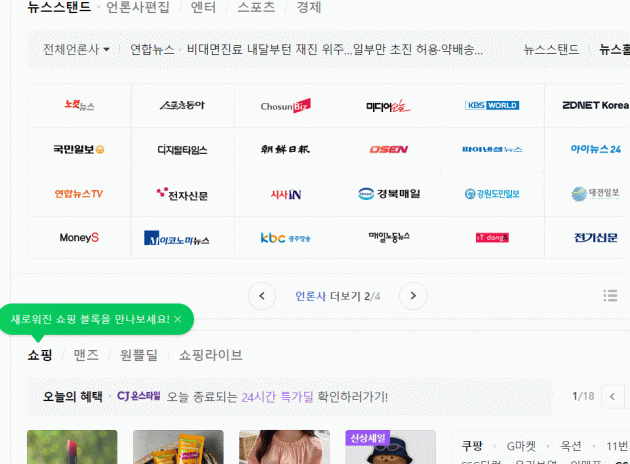The height and width of the screenshot is (464, 630).
Task: Open the OSEN publisher logo
Action: tap(389, 149)
